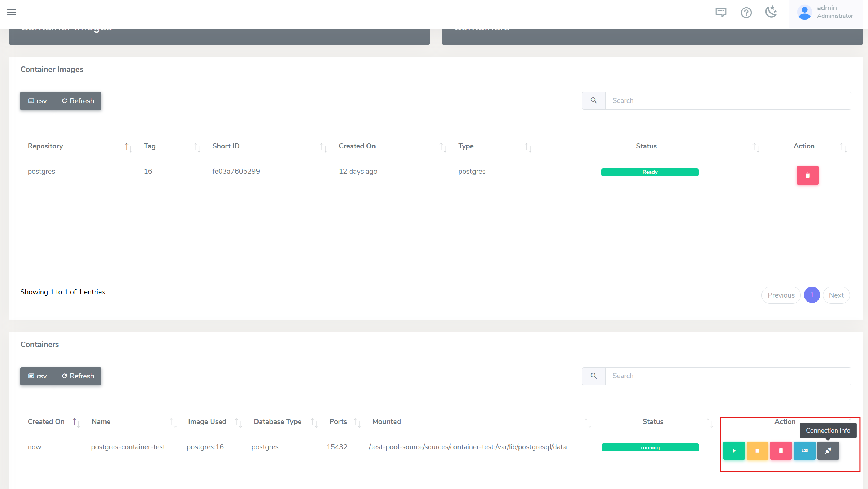View LOG of postgres-container-test
The width and height of the screenshot is (868, 489).
(804, 451)
